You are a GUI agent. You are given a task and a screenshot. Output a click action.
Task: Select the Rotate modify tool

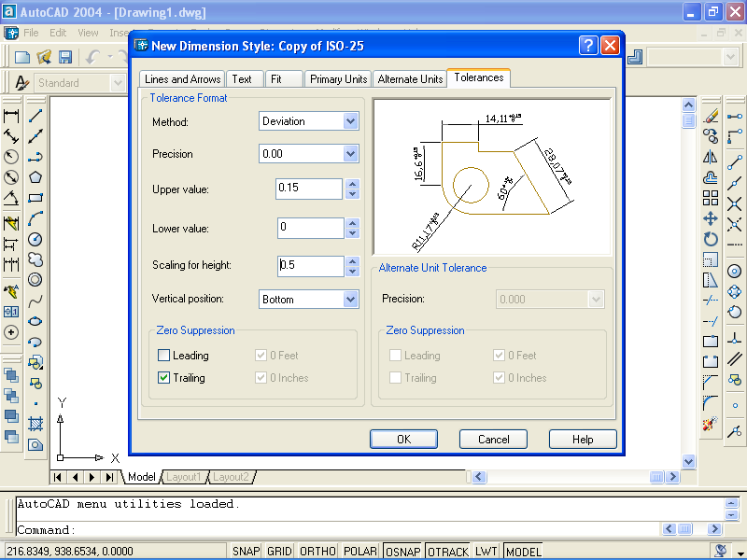pyautogui.click(x=711, y=239)
